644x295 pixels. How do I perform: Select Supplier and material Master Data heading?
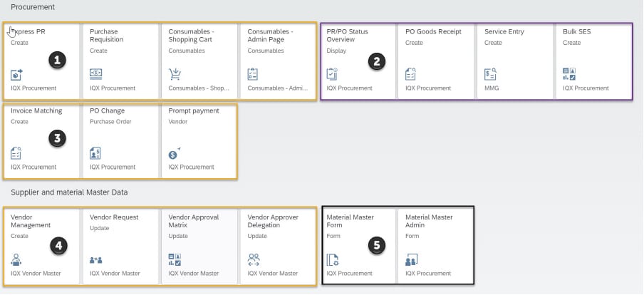click(69, 192)
